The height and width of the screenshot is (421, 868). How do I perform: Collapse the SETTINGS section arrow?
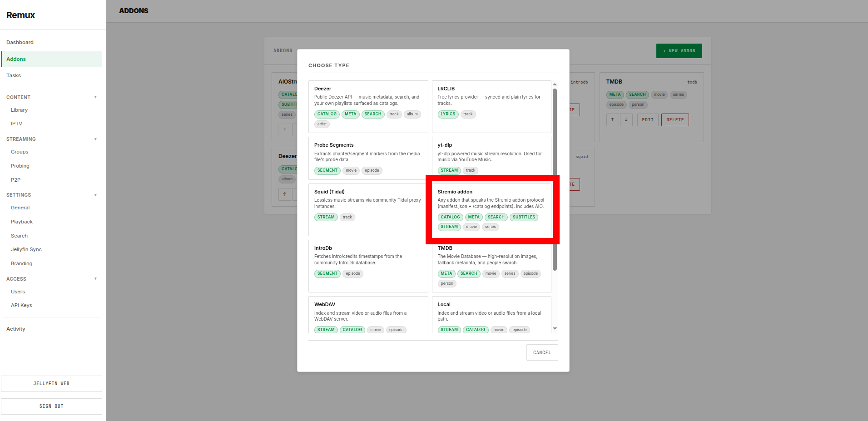point(95,195)
